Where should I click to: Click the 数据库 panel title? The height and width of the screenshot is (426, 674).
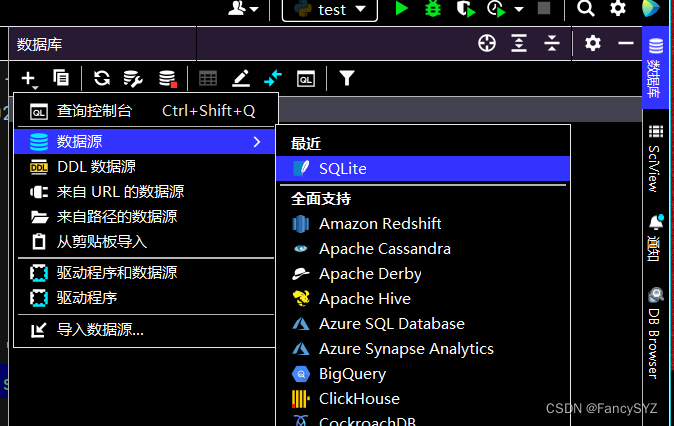pos(40,44)
